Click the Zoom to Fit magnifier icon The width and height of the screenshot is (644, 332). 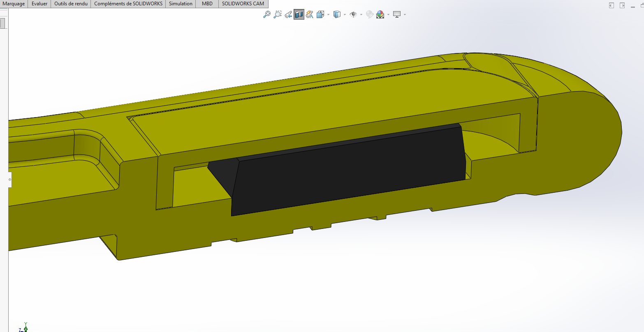tap(267, 15)
